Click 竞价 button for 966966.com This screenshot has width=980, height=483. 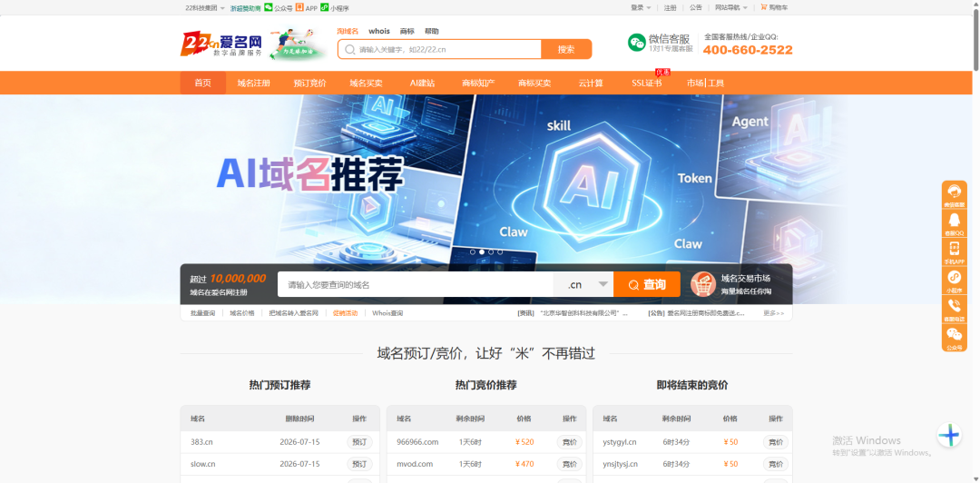click(569, 442)
